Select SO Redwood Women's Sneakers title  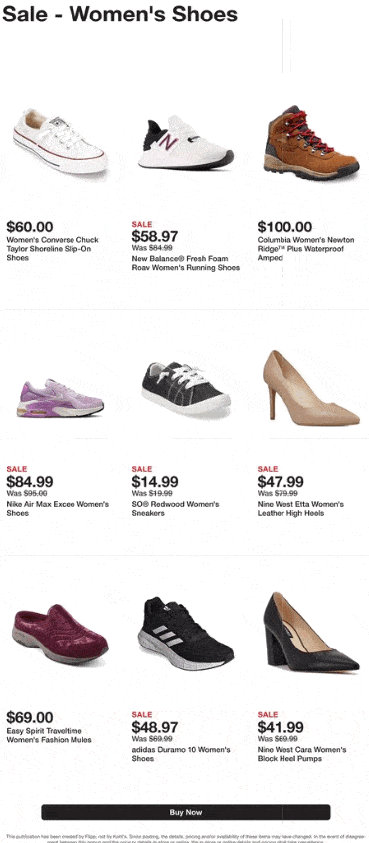175,509
